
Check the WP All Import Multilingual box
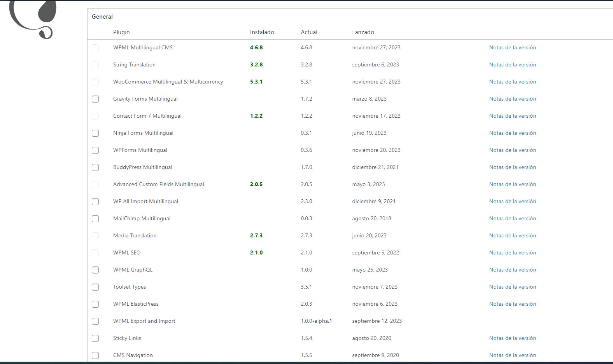coord(95,202)
